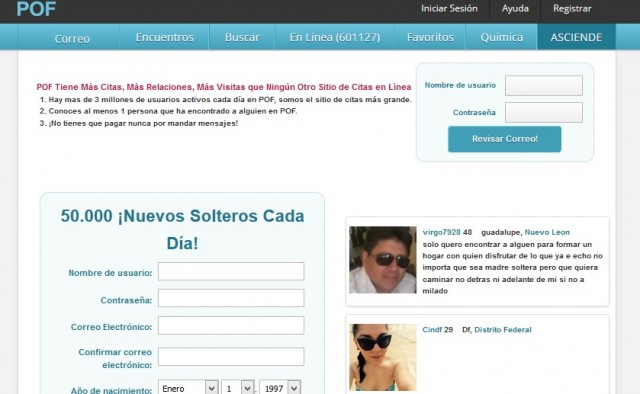The height and width of the screenshot is (394, 640).
Task: Open the Ayuda help link
Action: click(515, 9)
